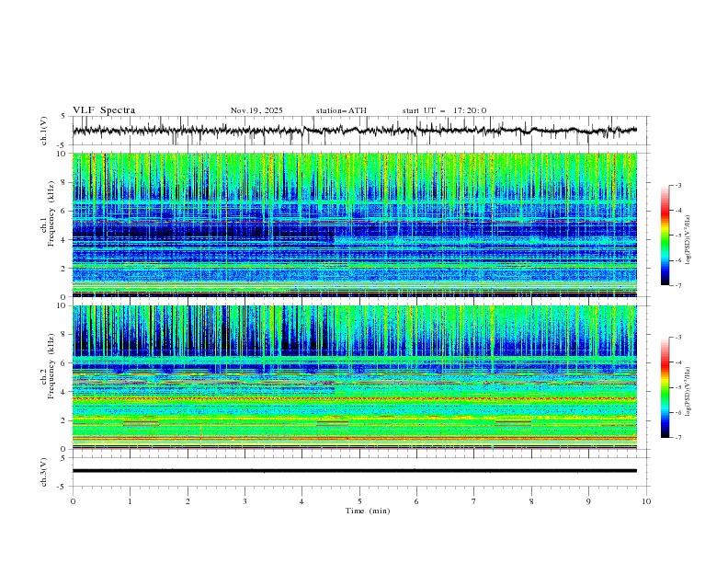Select the 10 minute tick on time axis

click(x=646, y=500)
